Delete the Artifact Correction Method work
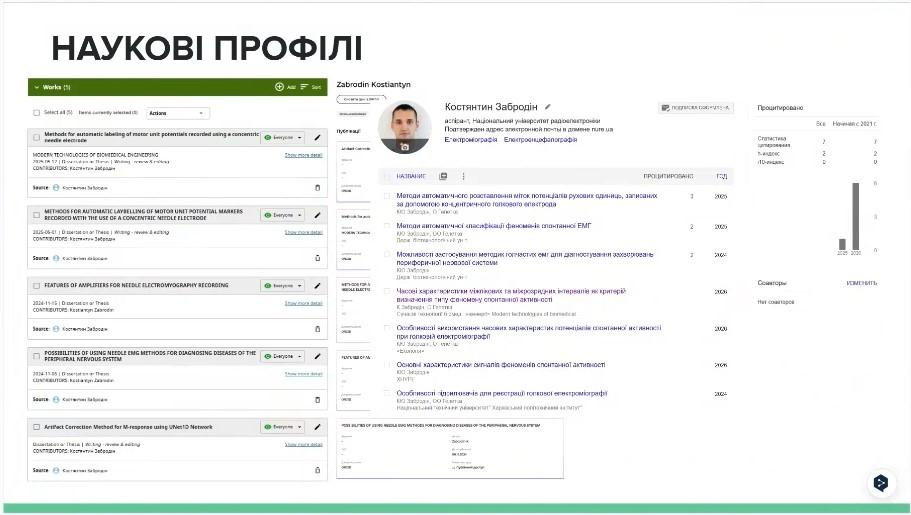 tap(317, 470)
